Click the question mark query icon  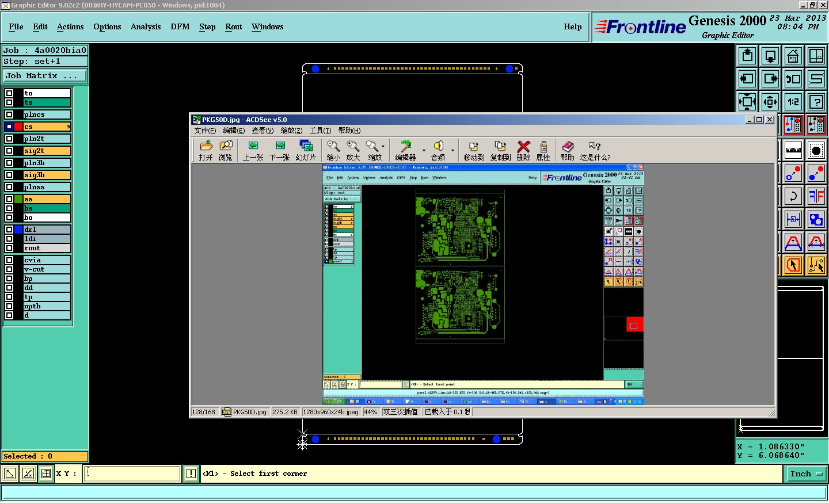click(x=816, y=102)
